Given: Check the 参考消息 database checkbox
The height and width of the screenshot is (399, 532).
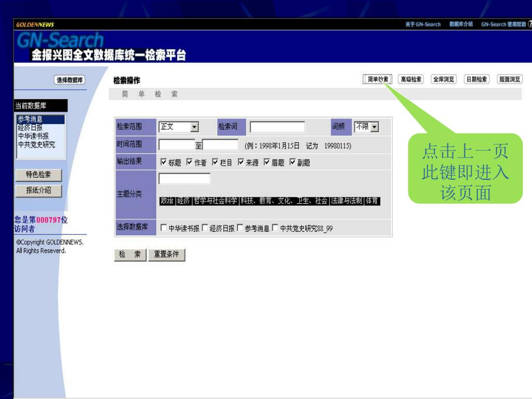Looking at the screenshot, I should tap(240, 228).
